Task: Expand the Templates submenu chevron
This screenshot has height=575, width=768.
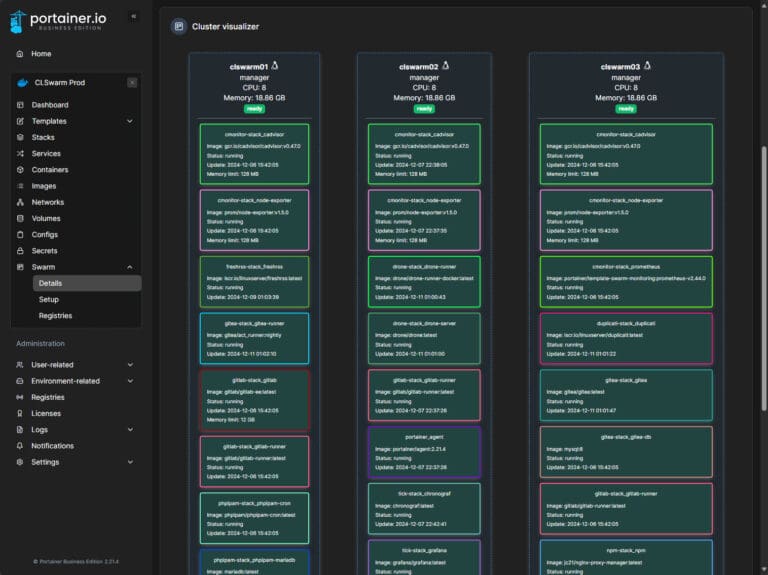Action: pos(130,121)
